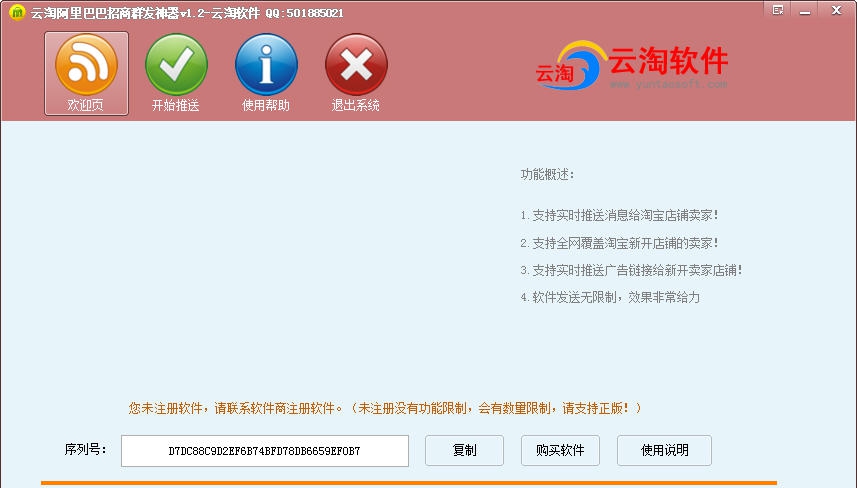This screenshot has width=857, height=488.
Task: Open the 欢迎页 welcome page icon
Action: point(86,73)
